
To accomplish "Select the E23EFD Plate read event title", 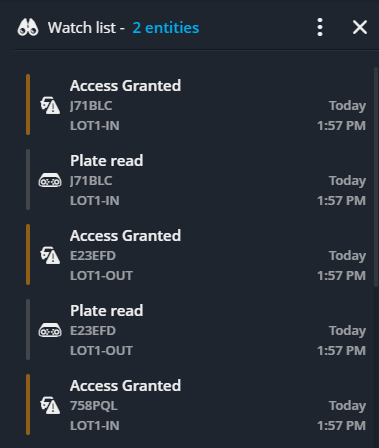I will 107,311.
